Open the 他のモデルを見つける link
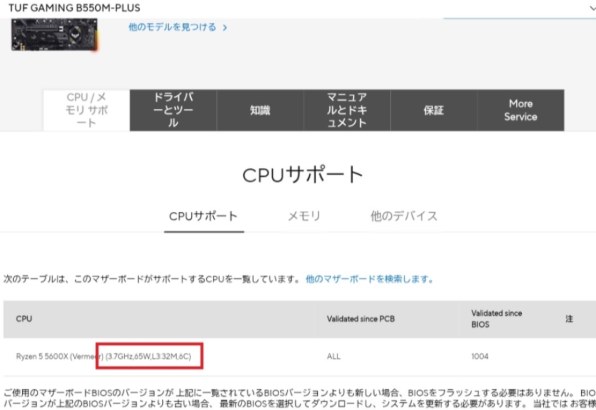 (172, 27)
